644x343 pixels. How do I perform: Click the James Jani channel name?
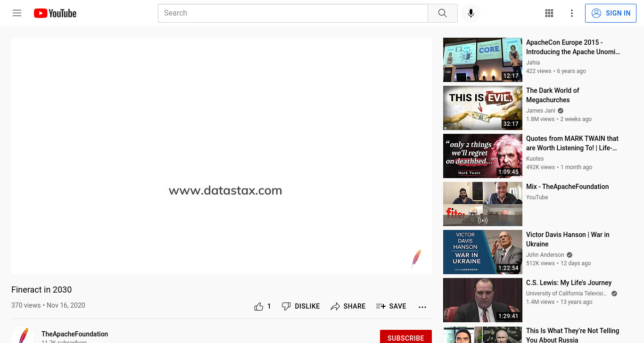point(541,111)
